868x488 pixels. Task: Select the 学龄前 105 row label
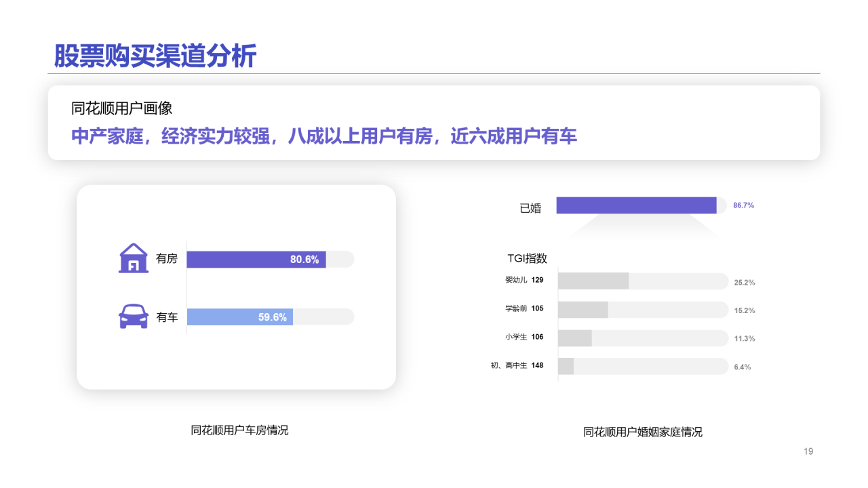[524, 308]
